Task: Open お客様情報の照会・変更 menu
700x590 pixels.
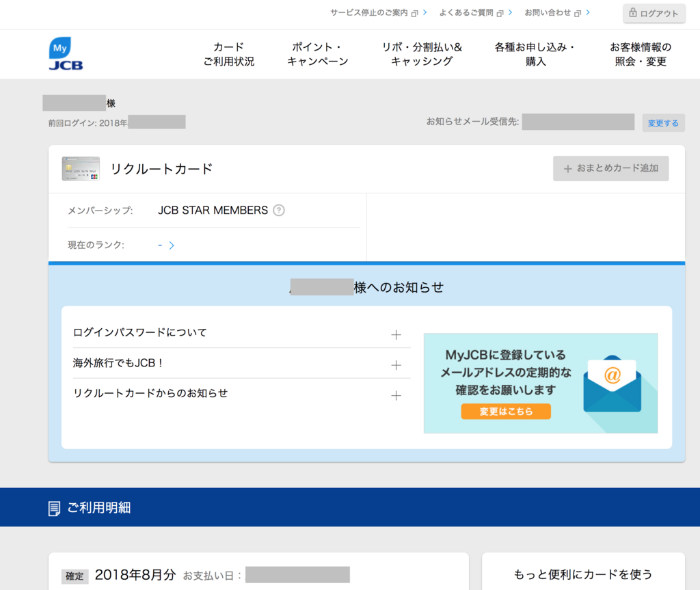Action: click(x=641, y=54)
